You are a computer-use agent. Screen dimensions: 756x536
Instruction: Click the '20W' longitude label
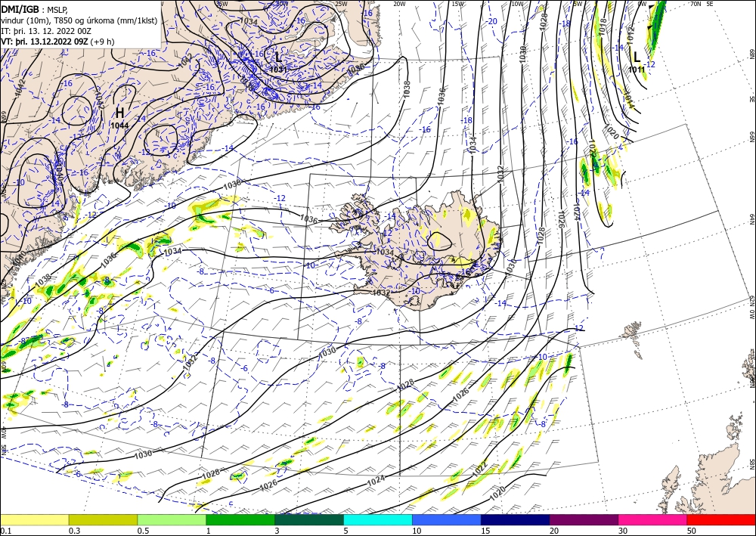399,3
